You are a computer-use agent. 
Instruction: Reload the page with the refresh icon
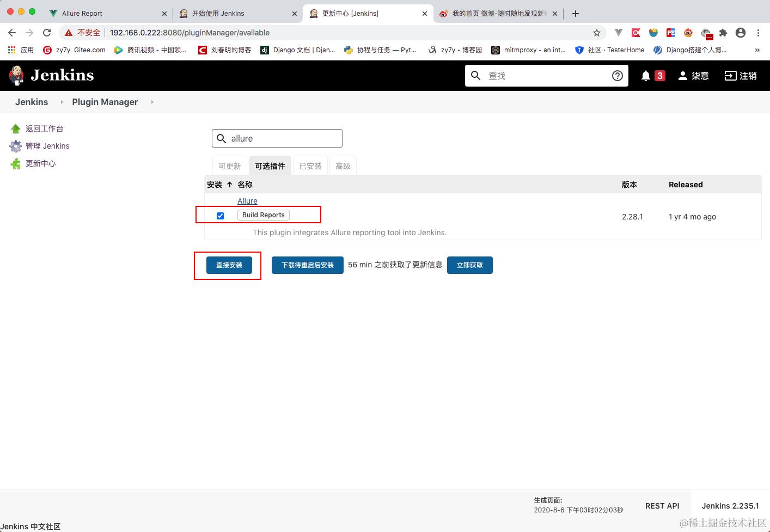click(47, 33)
